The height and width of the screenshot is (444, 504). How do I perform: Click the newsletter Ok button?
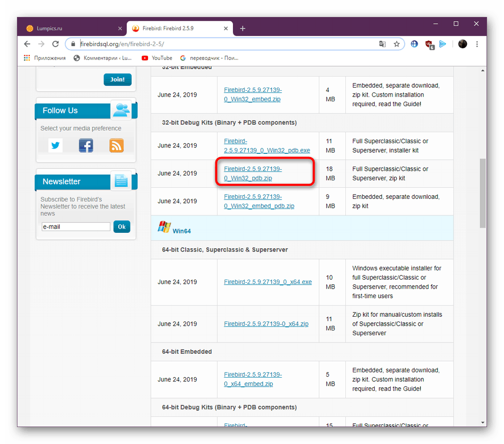[121, 227]
